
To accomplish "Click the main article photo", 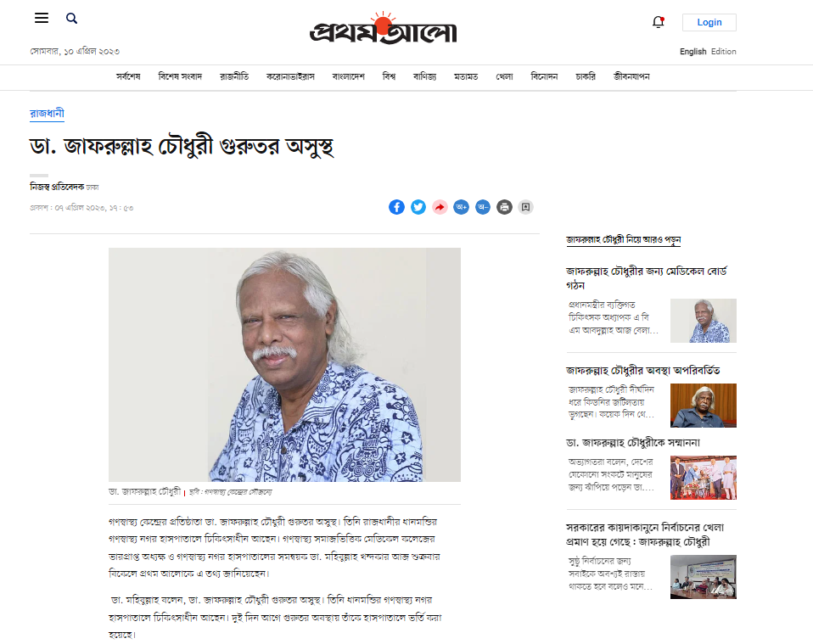I will (x=284, y=365).
